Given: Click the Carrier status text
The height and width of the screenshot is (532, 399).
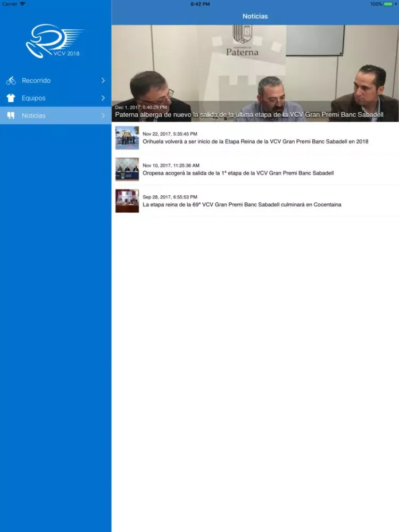Looking at the screenshot, I should pyautogui.click(x=10, y=4).
